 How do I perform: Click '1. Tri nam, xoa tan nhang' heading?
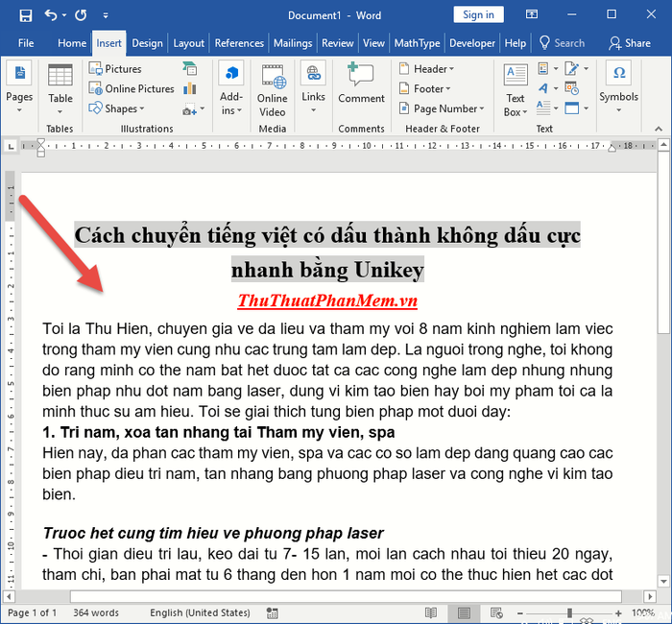click(218, 432)
